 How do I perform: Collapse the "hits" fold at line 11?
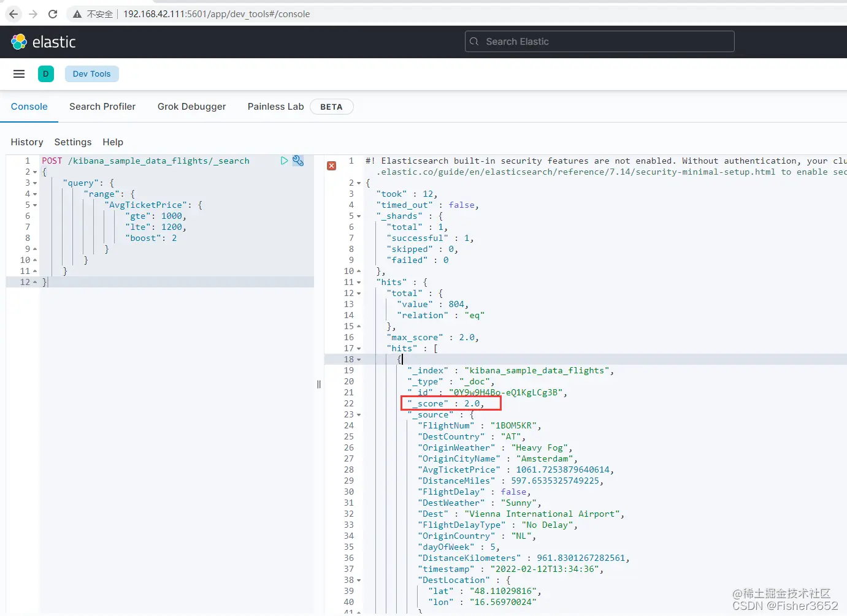pyautogui.click(x=359, y=283)
